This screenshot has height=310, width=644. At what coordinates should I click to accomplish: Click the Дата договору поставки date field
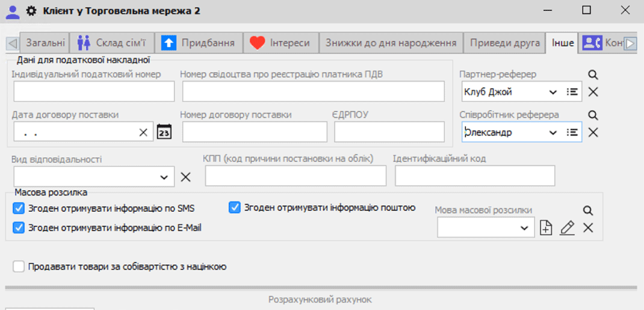coord(84,132)
